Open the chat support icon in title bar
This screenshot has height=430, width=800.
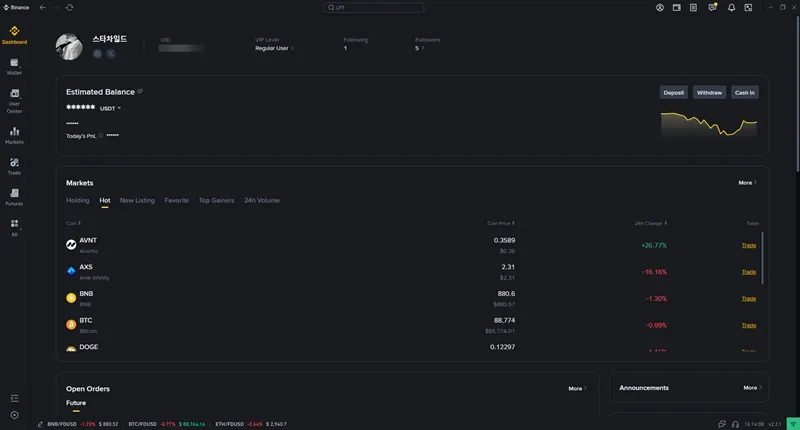click(712, 7)
